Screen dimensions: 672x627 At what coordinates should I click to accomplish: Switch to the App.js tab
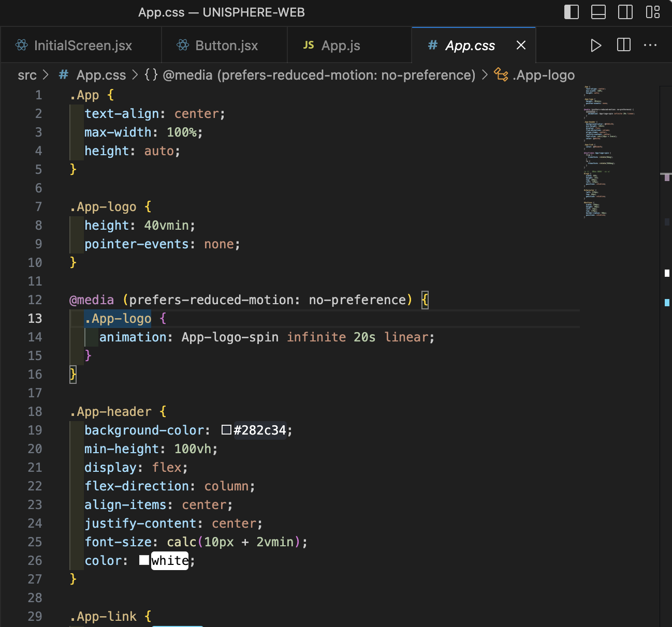(x=349, y=46)
